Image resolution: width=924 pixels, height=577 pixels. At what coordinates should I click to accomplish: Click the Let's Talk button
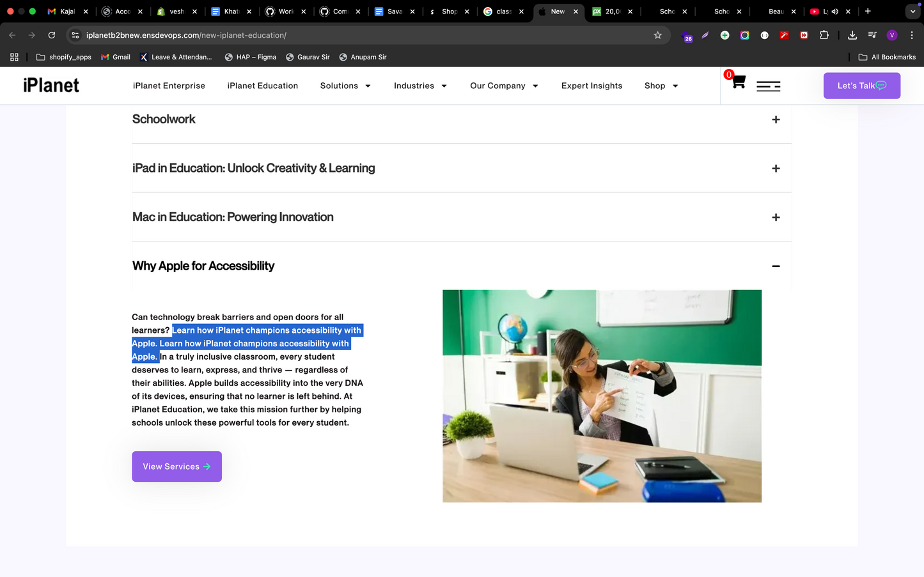[x=861, y=86]
